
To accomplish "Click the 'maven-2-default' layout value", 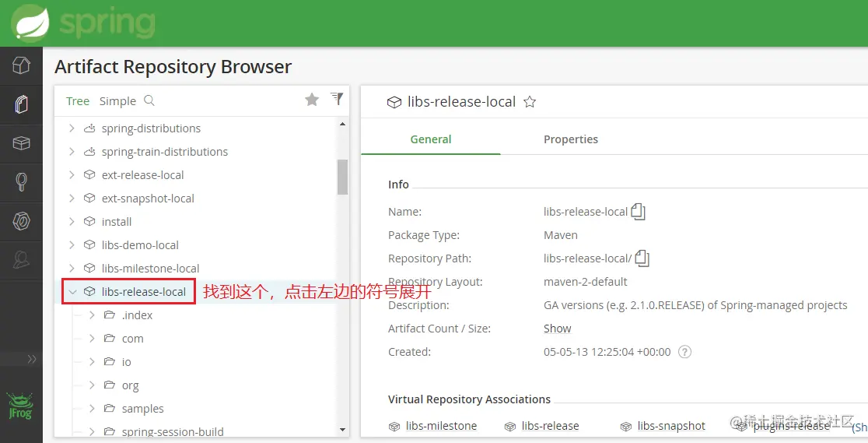I will pos(585,282).
